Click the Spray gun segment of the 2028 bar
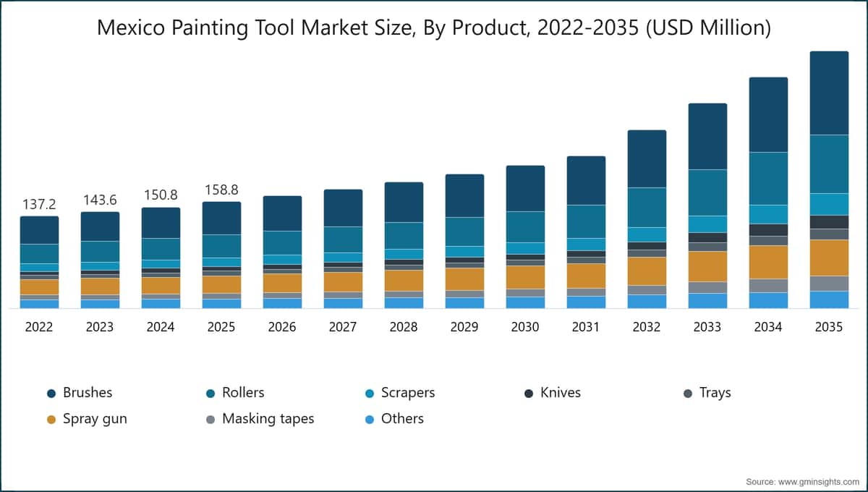Image resolution: width=868 pixels, height=492 pixels. [404, 281]
